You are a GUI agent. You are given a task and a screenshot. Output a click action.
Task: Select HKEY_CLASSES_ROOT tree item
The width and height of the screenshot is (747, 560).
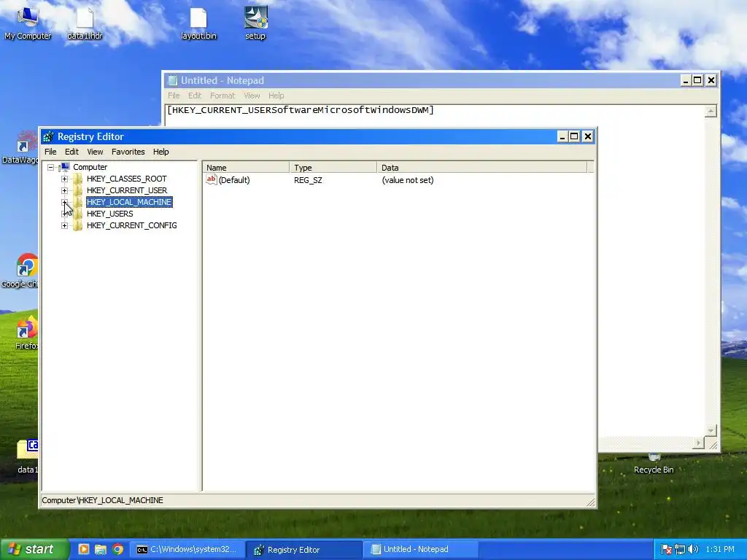coord(127,179)
